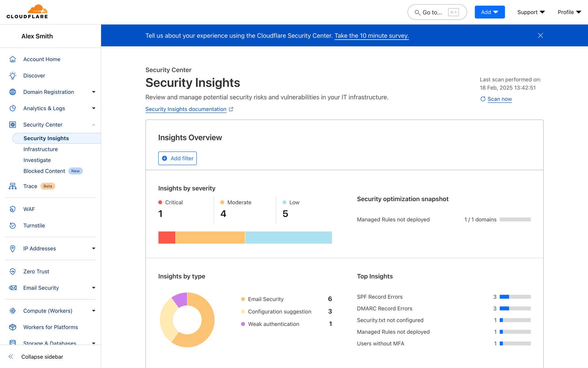The width and height of the screenshot is (588, 368).
Task: Select Security Insights in the sidebar
Action: [x=57, y=138]
